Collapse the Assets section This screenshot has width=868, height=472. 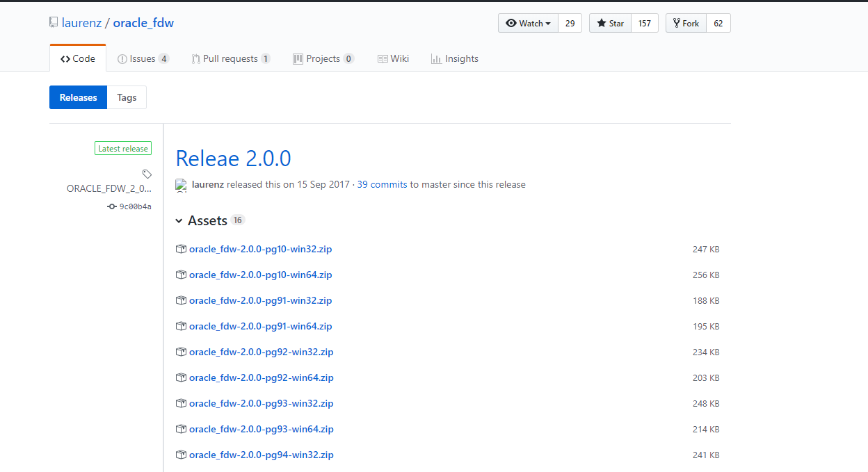tap(202, 220)
